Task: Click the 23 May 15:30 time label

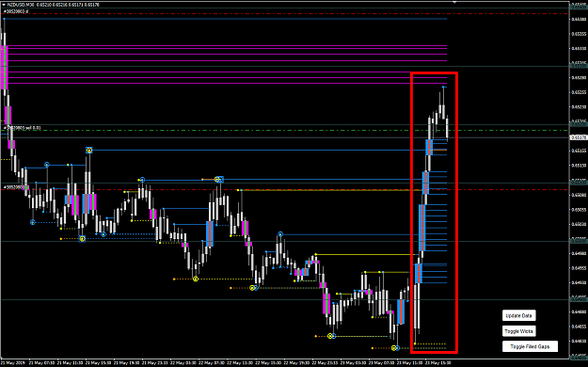Action: point(437,363)
